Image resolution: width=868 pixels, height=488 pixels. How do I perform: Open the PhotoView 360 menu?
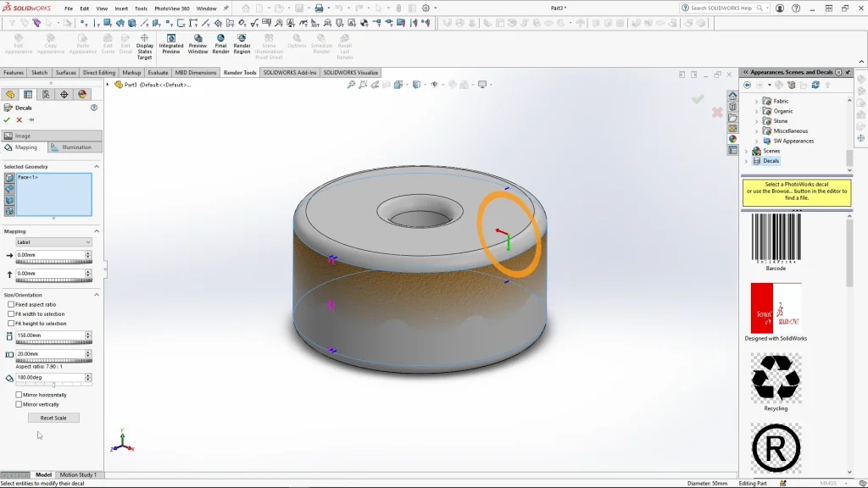click(172, 8)
